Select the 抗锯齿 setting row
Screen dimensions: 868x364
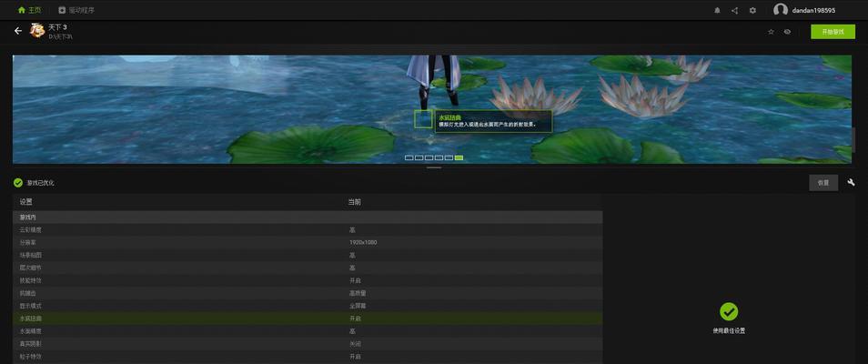click(x=308, y=293)
